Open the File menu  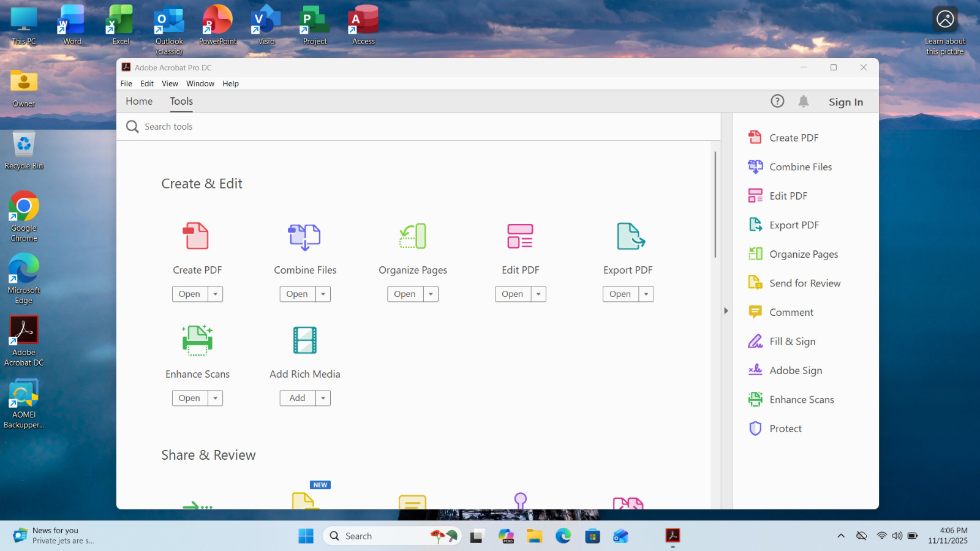tap(126, 83)
